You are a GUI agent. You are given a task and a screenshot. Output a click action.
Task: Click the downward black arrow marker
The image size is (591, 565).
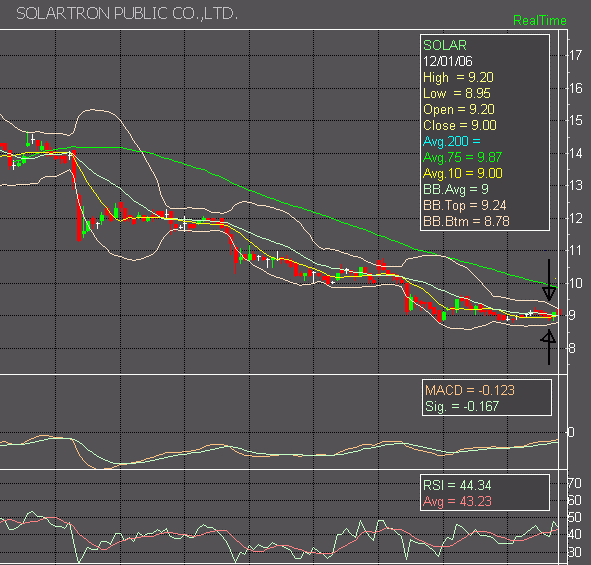[549, 280]
